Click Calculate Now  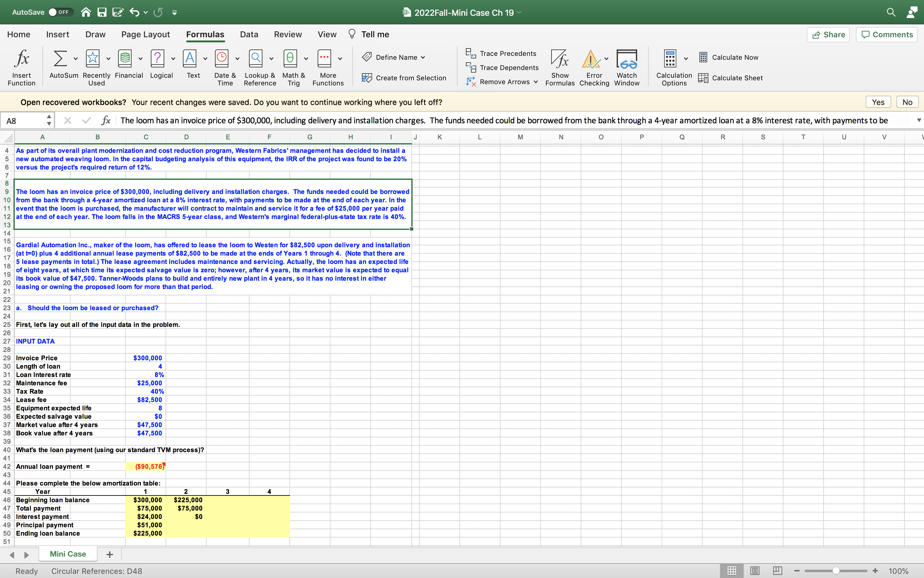[x=729, y=57]
